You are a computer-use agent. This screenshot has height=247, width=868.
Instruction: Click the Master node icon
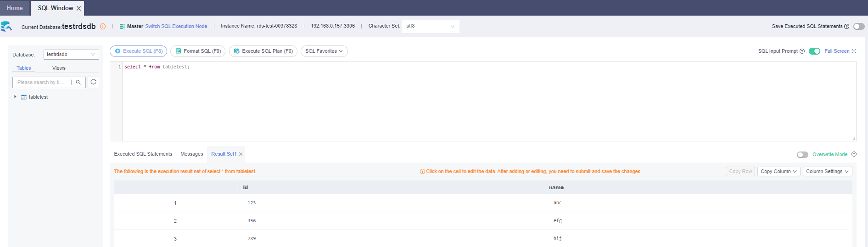[x=122, y=27]
